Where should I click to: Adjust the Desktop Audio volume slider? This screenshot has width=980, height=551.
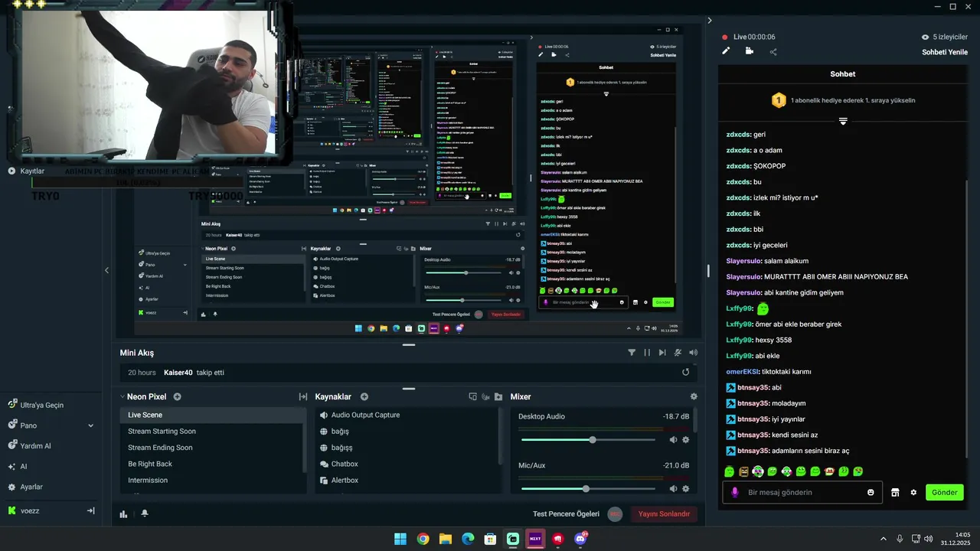click(x=588, y=440)
